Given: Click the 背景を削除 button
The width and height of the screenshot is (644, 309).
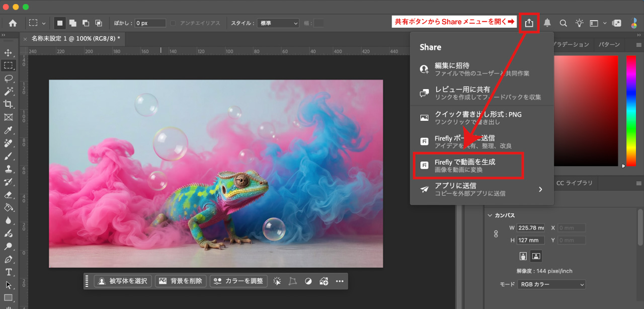Looking at the screenshot, I should coord(181,281).
